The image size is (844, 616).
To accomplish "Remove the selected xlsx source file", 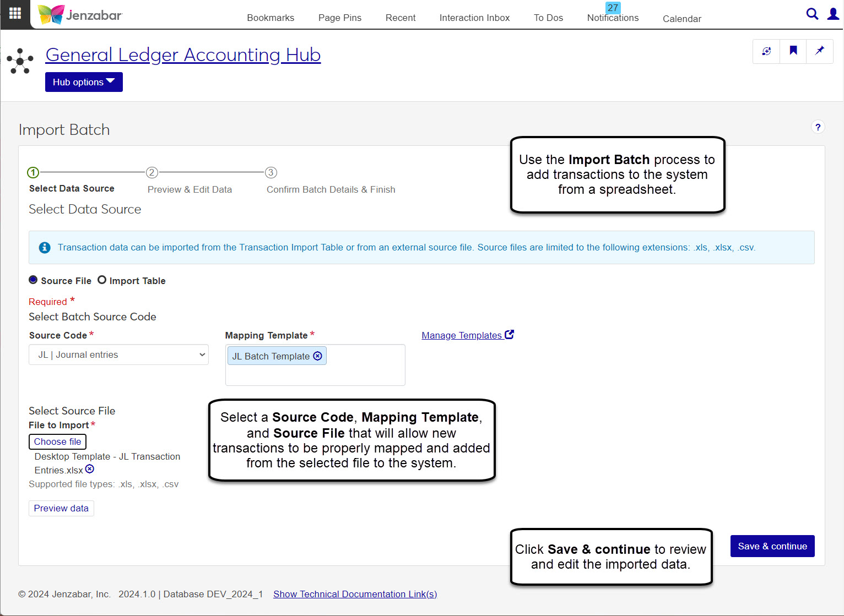I will point(90,469).
